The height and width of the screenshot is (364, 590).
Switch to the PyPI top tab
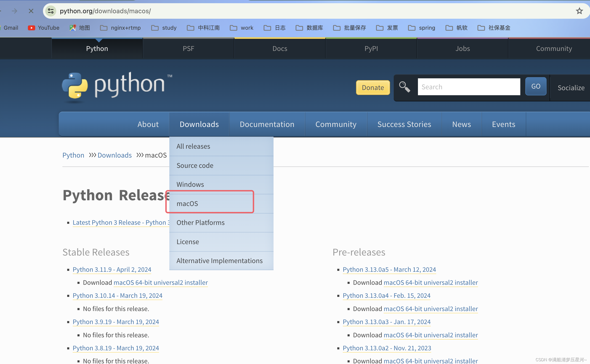[x=371, y=48]
